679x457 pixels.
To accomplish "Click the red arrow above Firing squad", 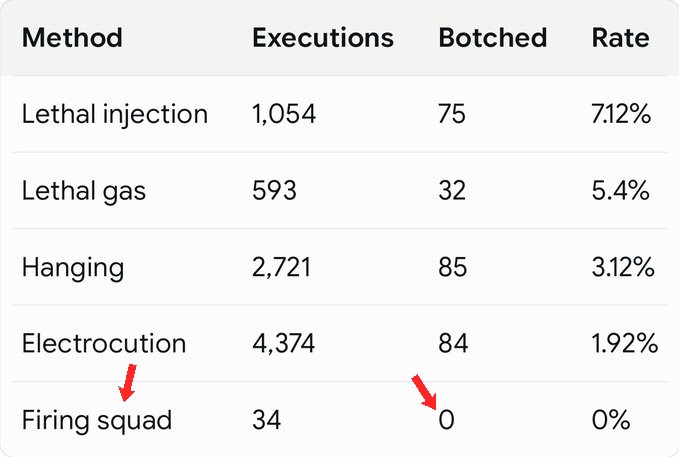I will (128, 382).
